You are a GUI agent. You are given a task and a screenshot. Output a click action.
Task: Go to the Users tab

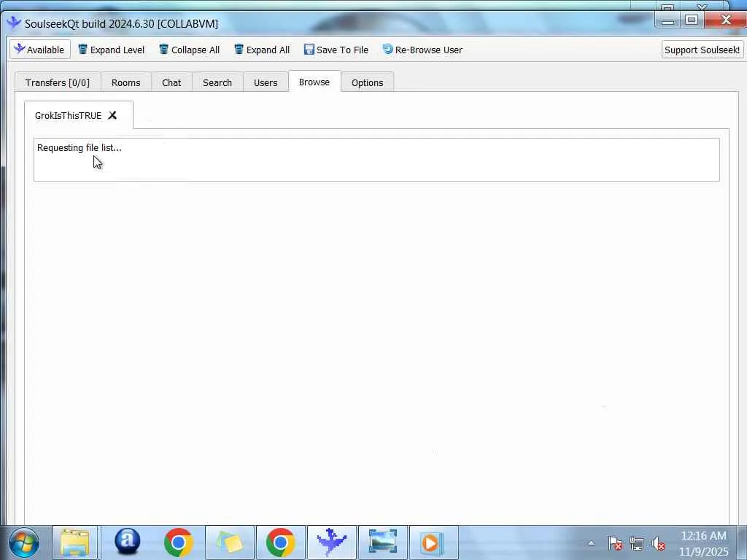point(266,82)
